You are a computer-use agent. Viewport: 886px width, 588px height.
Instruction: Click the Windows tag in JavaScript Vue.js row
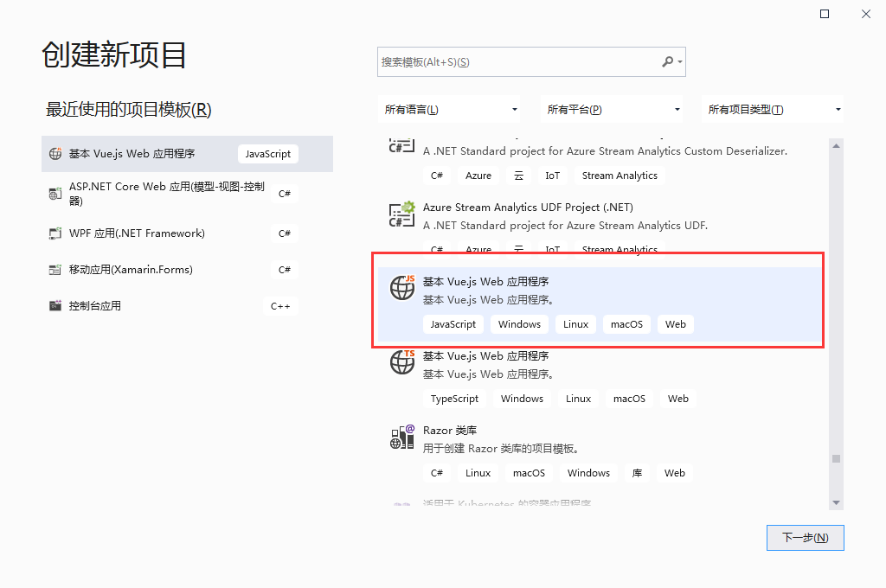[519, 324]
